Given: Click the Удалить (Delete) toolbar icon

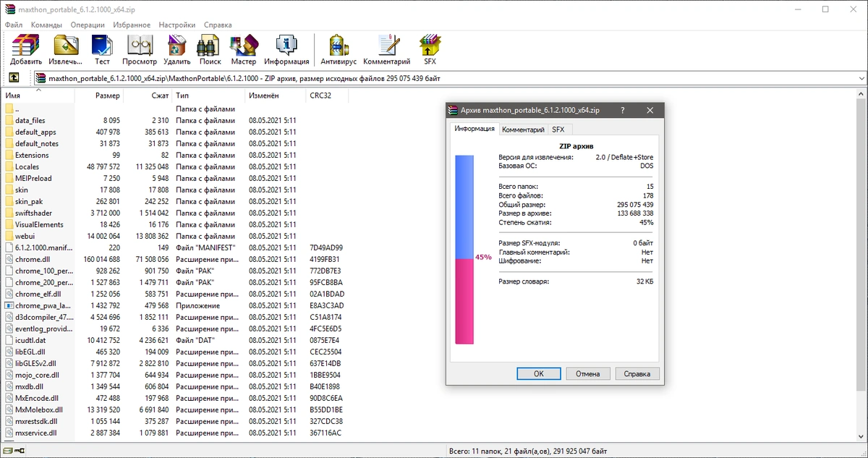Looking at the screenshot, I should [x=177, y=49].
